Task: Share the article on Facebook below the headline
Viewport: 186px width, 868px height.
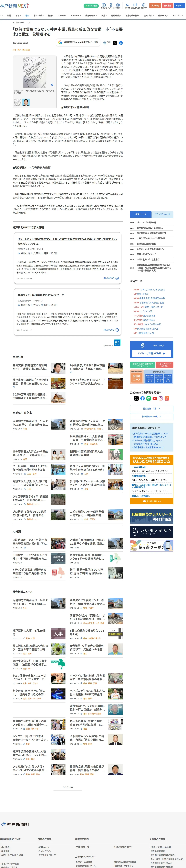Action: [121, 43]
